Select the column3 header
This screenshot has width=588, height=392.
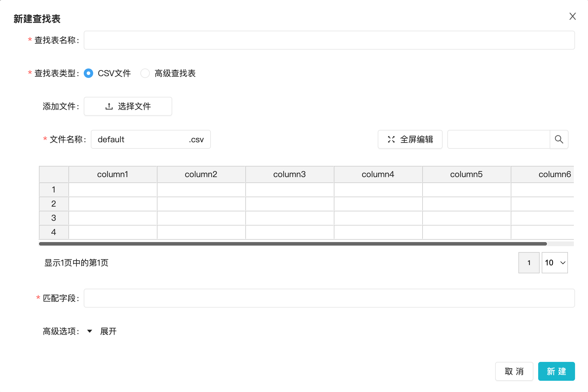pos(290,174)
